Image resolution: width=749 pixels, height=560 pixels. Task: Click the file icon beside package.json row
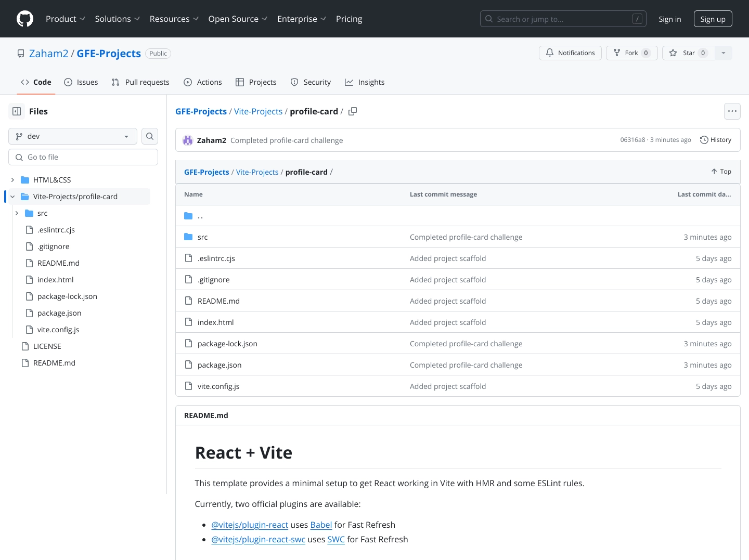[188, 365]
